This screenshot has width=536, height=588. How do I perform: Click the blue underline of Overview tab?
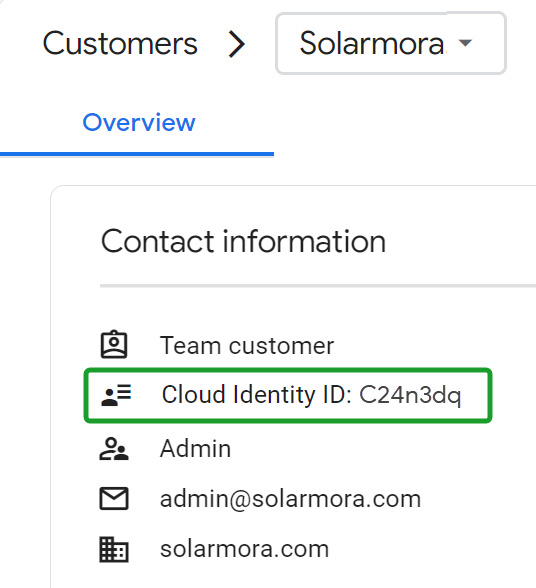(x=137, y=154)
